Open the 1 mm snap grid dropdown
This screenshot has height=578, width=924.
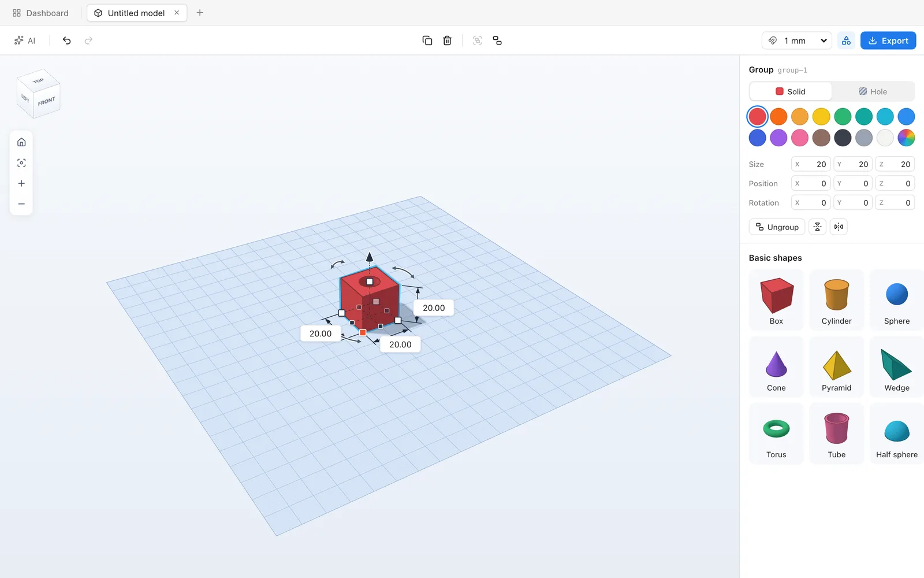797,40
